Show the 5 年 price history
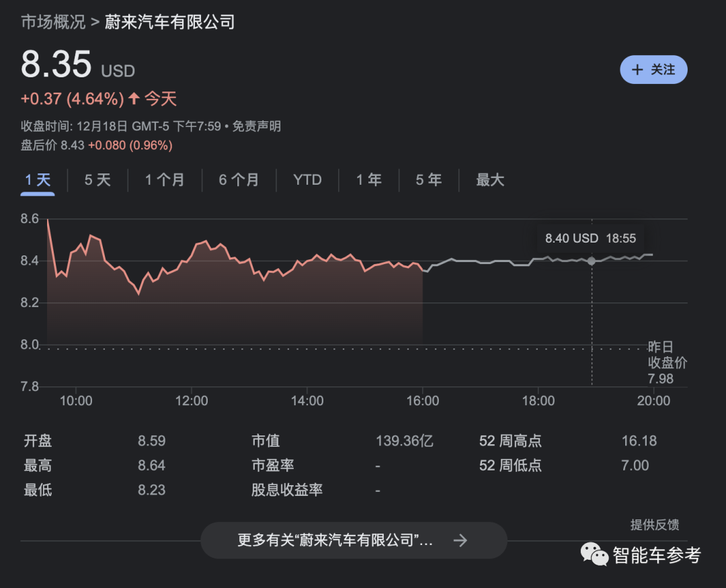Viewport: 726px width, 588px height. click(429, 180)
